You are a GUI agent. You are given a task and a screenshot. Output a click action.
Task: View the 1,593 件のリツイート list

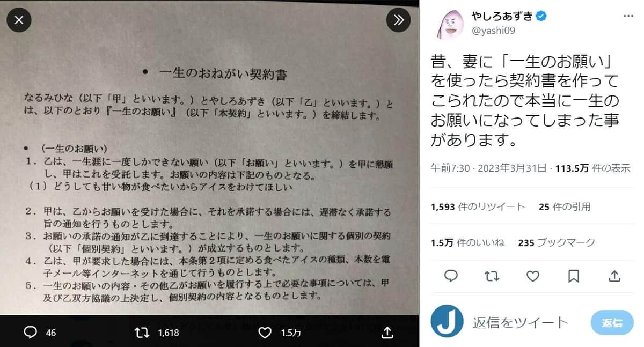(x=478, y=206)
